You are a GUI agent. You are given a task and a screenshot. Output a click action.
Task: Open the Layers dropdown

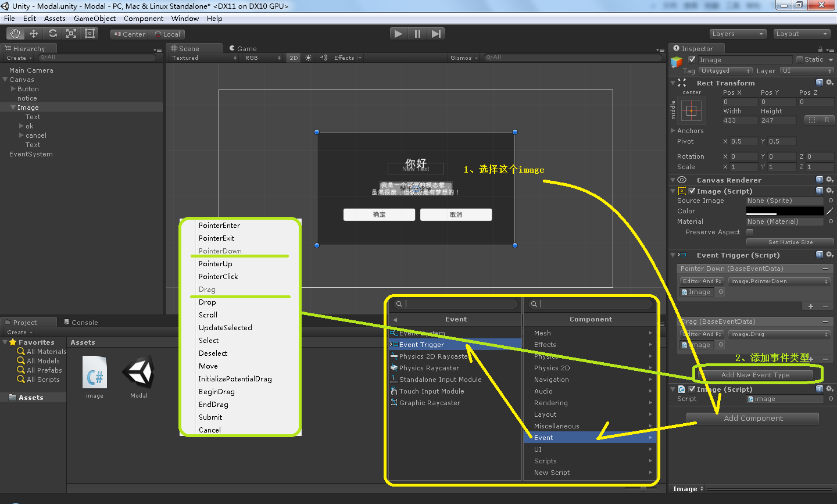pos(738,34)
